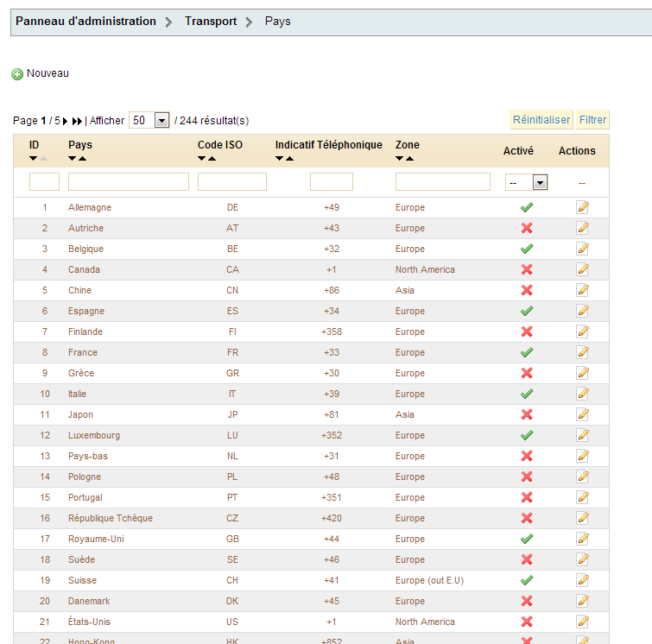Screen dimensions: 652x644
Task: Edit Allemagne with pencil icon
Action: tap(583, 207)
